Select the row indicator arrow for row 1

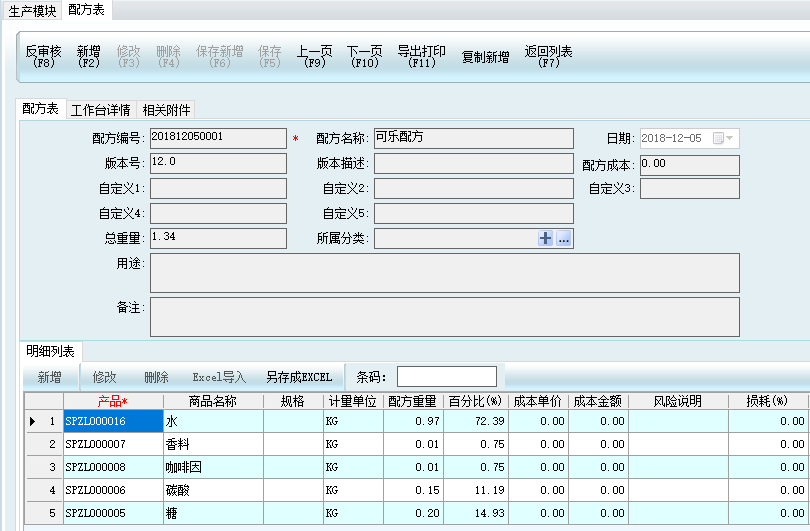[x=33, y=422]
